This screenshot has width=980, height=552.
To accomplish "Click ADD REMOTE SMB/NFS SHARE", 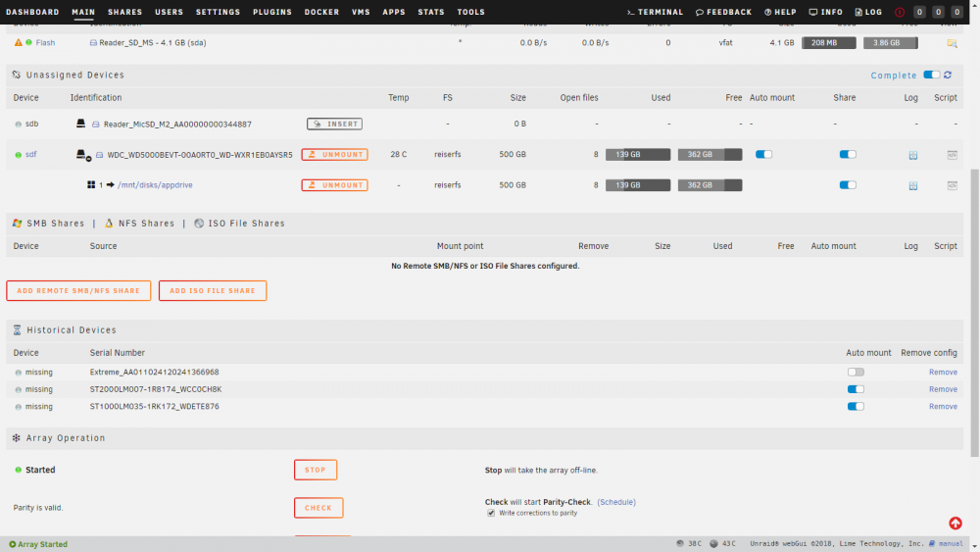I will [x=78, y=290].
